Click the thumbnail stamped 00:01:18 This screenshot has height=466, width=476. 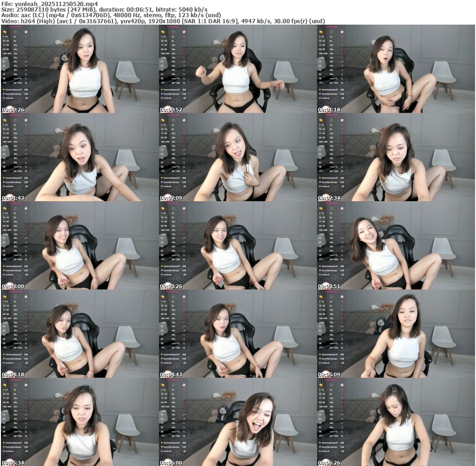click(x=396, y=69)
